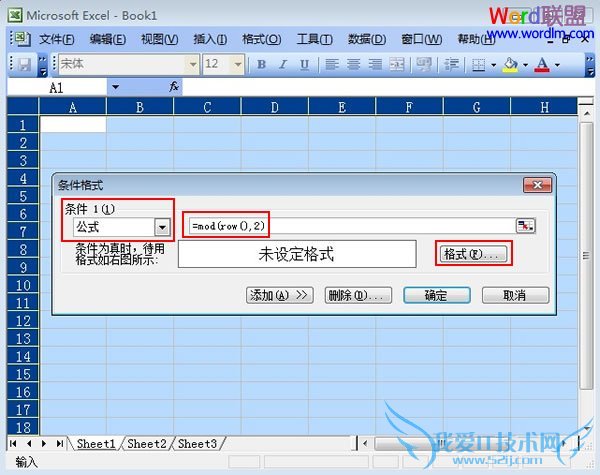Expand the Font Color dropdown arrow
This screenshot has width=600, height=475.
point(557,65)
